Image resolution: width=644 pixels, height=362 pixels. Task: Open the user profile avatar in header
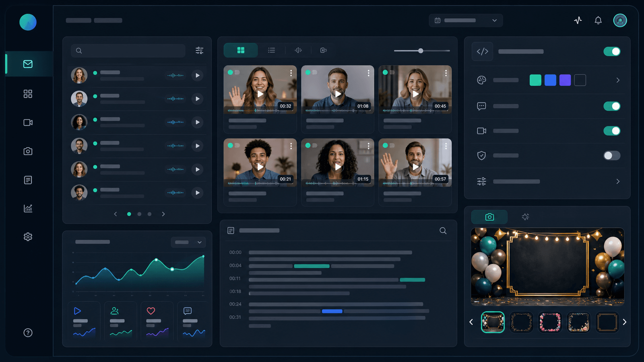pyautogui.click(x=620, y=20)
